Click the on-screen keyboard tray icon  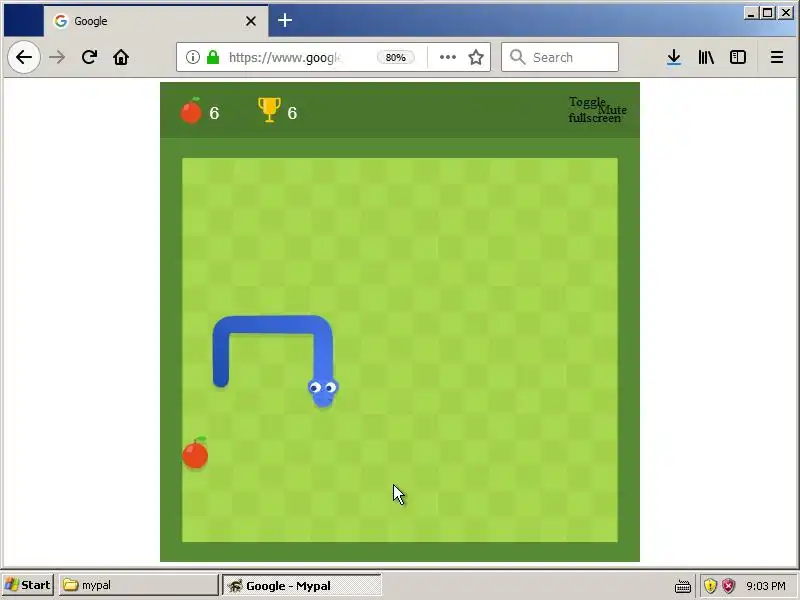coord(683,586)
